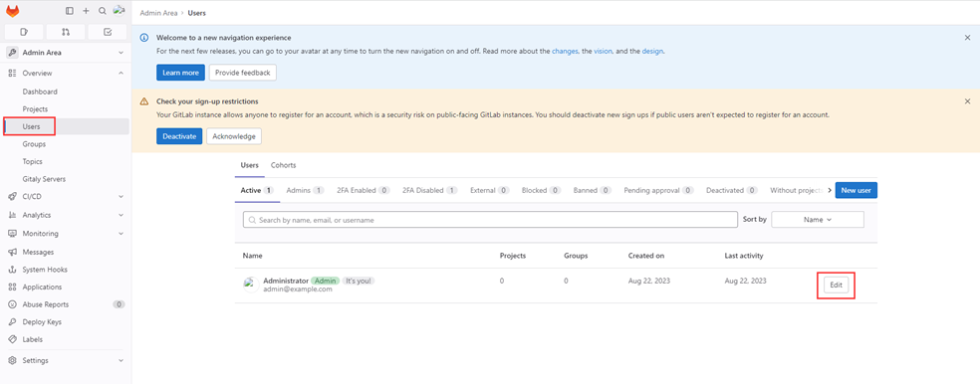Viewport: 980px width, 384px height.
Task: Click the scroll-right chevron beside user filters
Action: (x=830, y=190)
